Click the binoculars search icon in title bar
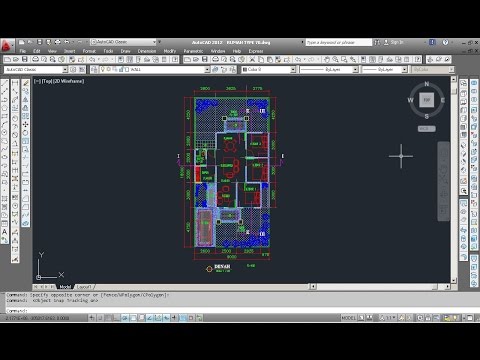Screen dimensions: 480x360 (x=377, y=42)
